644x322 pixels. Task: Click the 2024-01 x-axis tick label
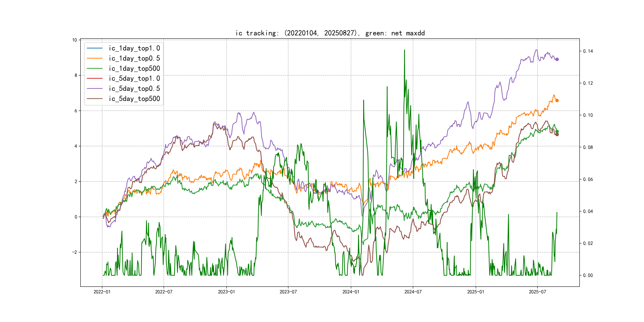pos(351,292)
